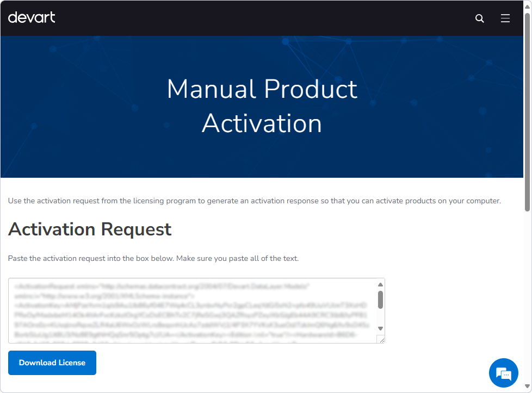Click the textarea scrollbar up arrow

[x=379, y=283]
